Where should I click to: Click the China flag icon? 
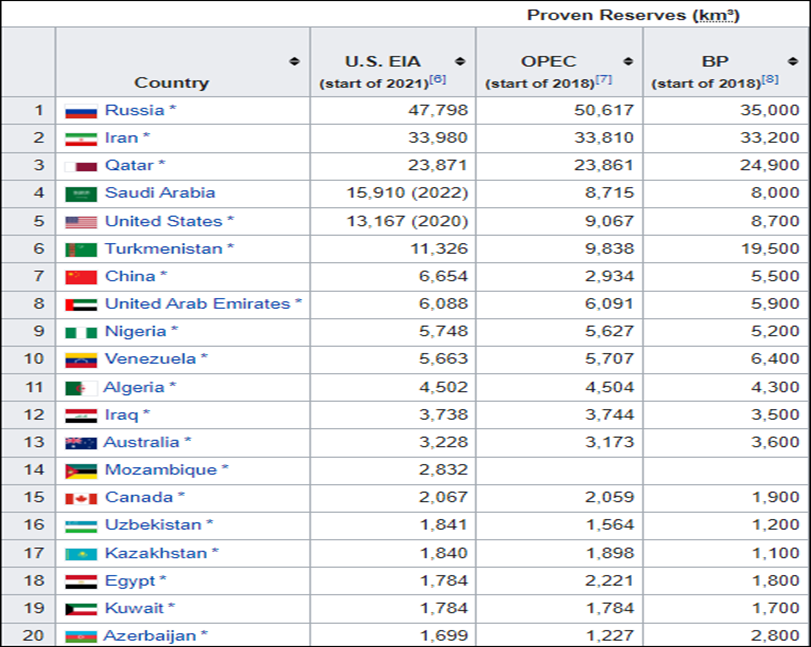click(81, 277)
